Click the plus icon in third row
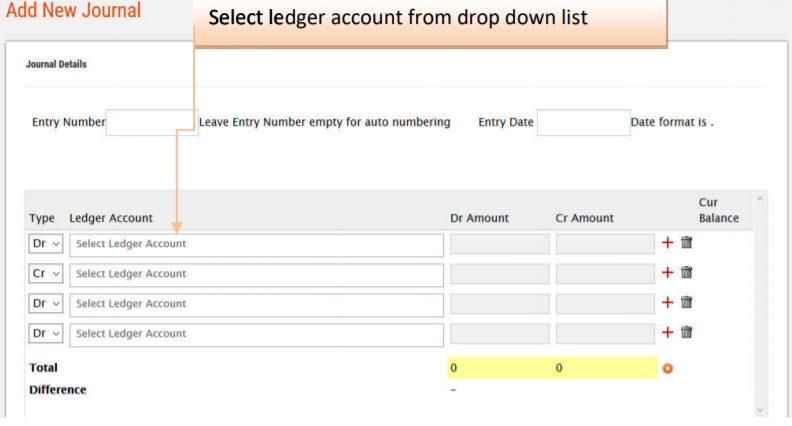This screenshot has width=792, height=426. click(x=668, y=303)
